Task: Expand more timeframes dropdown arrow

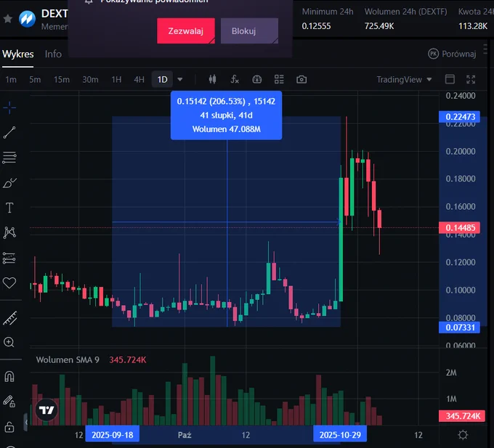Action: click(180, 79)
